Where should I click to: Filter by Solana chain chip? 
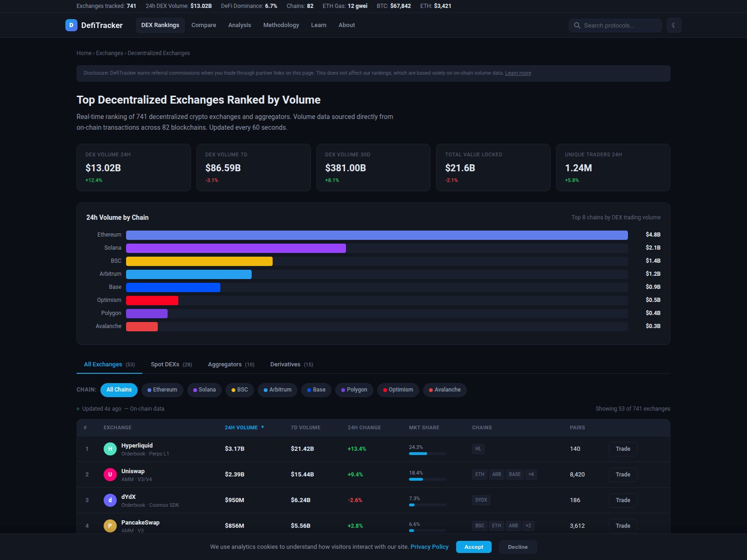[204, 390]
